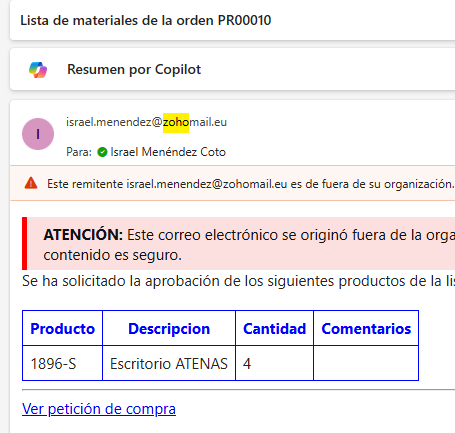Click the empty Comentarios cell

(x=366, y=363)
